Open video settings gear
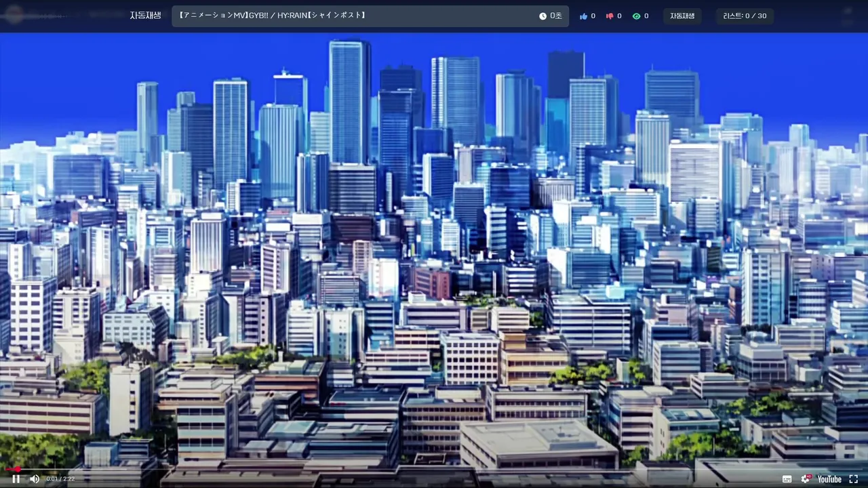 tap(806, 479)
